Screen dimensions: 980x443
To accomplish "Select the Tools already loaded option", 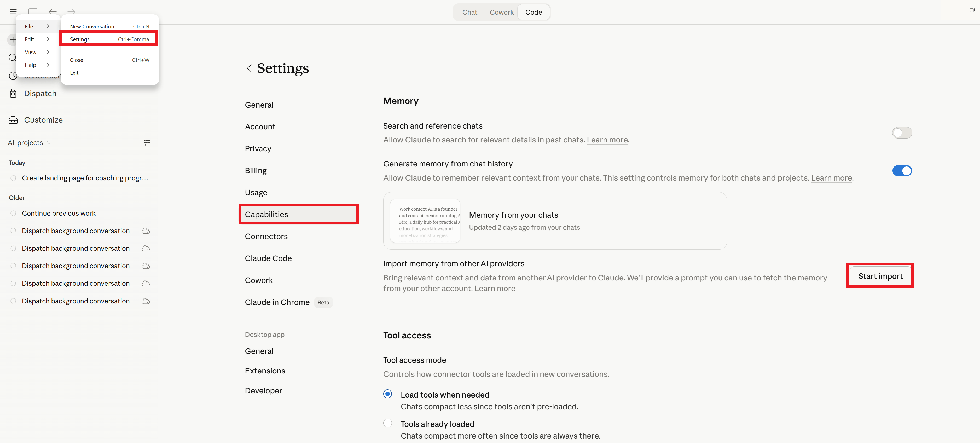I will [387, 423].
